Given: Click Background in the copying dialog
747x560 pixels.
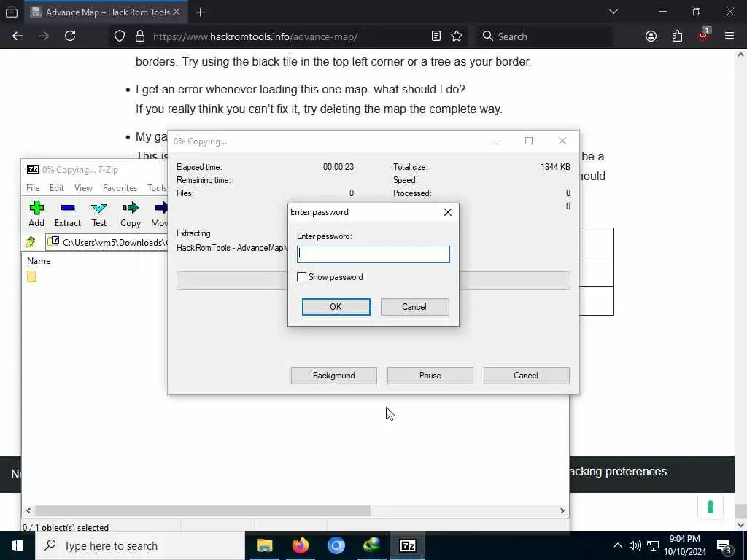Looking at the screenshot, I should [x=333, y=376].
